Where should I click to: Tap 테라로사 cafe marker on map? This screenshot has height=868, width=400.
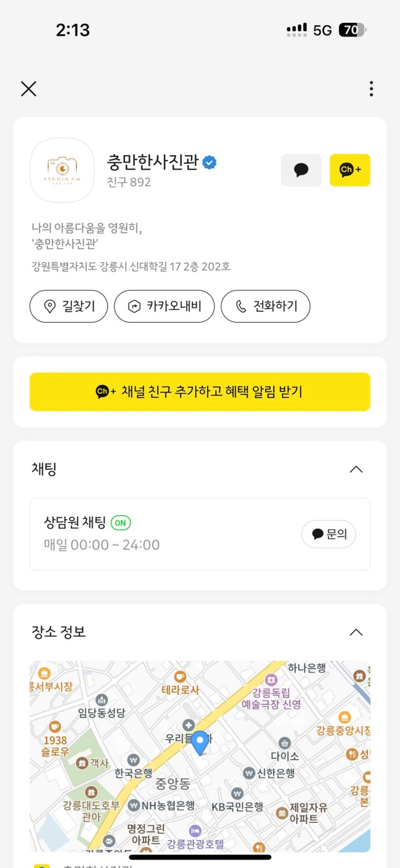click(x=180, y=677)
